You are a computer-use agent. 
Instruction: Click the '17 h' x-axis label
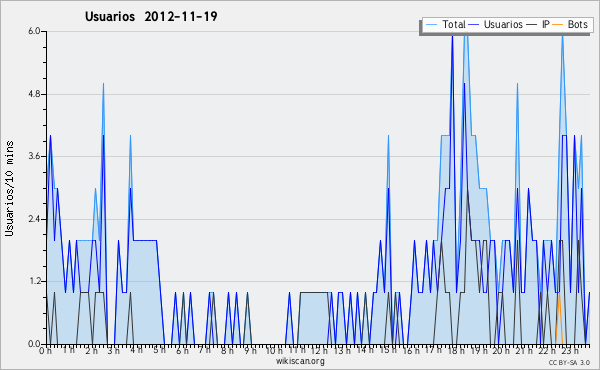(x=433, y=351)
